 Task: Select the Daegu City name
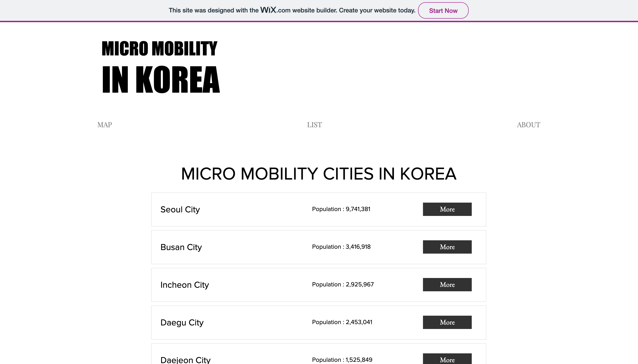[x=182, y=323]
